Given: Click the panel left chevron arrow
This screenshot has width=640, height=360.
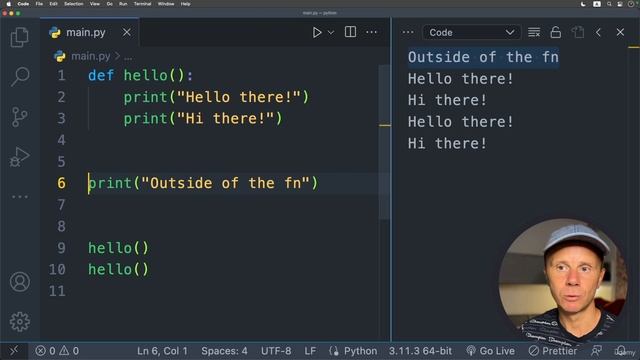Looking at the screenshot, I should pos(598,32).
